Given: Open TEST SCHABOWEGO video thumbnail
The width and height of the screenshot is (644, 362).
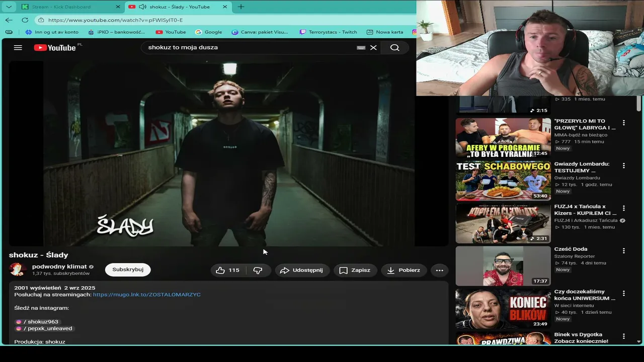Looking at the screenshot, I should [x=503, y=181].
